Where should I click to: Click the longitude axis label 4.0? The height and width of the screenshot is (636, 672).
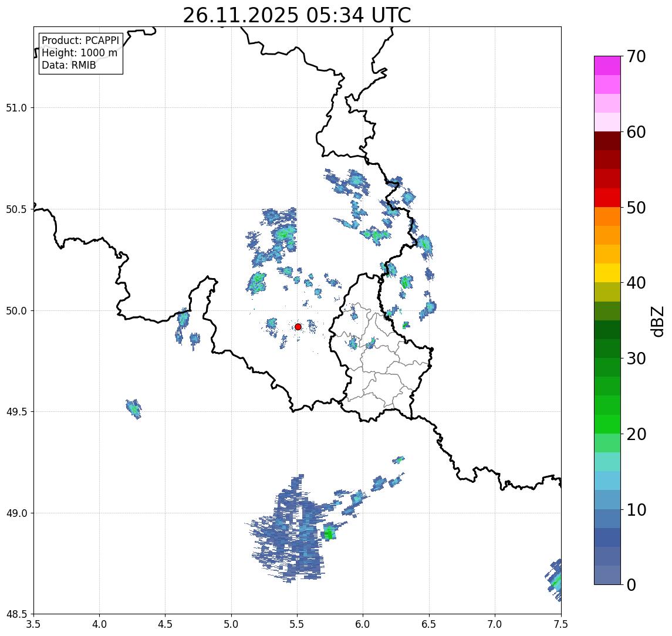click(99, 624)
